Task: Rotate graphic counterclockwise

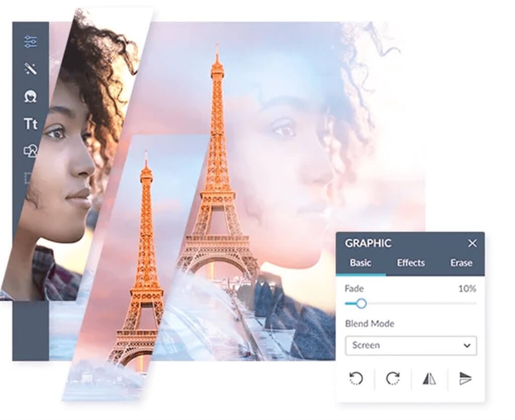Action: click(357, 378)
